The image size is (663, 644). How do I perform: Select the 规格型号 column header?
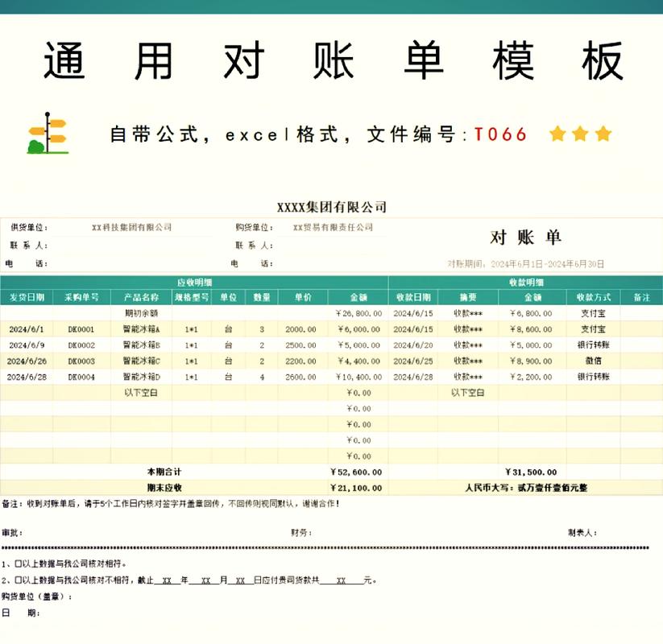[x=192, y=297]
